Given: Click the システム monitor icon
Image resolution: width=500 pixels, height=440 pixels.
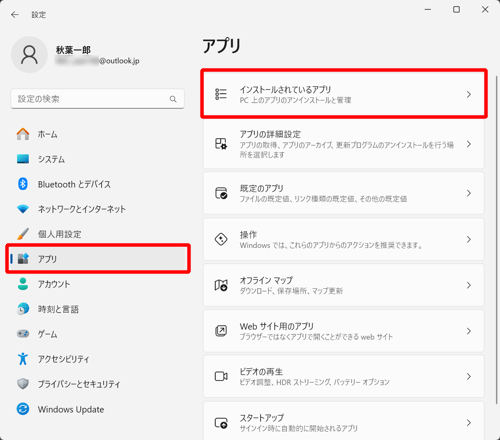Looking at the screenshot, I should (23, 159).
